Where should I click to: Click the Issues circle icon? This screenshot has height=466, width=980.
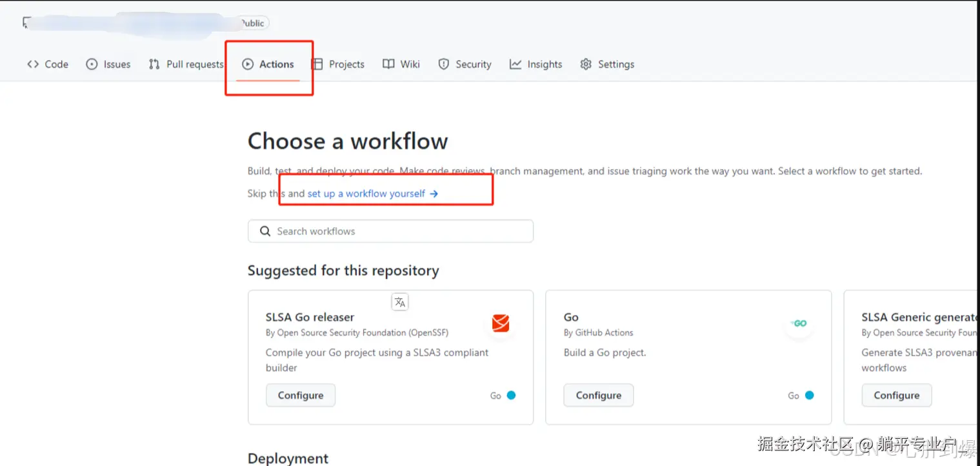(x=92, y=64)
